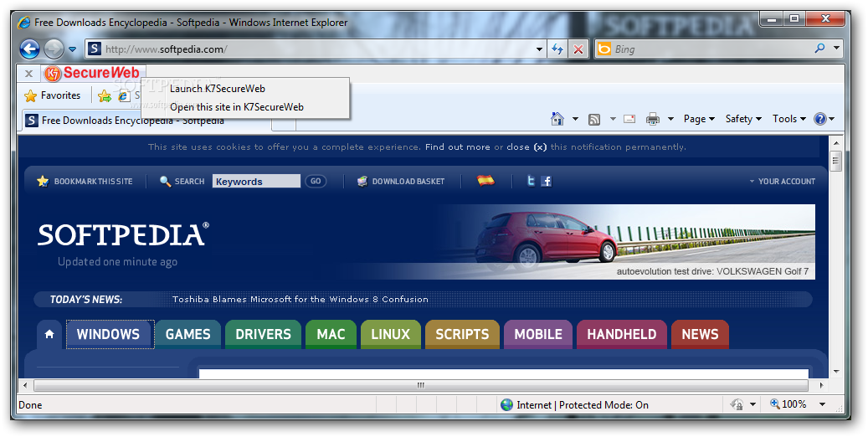Open a new blank tab
868x437 pixels.
click(284, 124)
